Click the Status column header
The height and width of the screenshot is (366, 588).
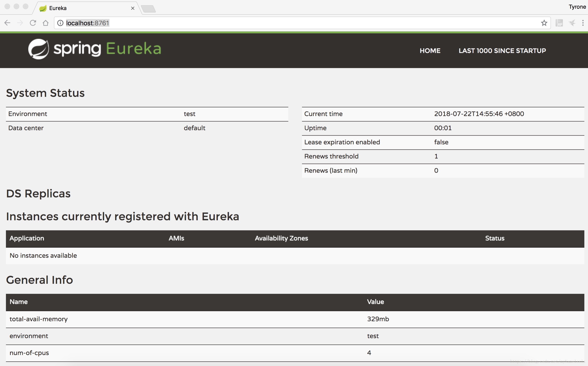click(494, 238)
